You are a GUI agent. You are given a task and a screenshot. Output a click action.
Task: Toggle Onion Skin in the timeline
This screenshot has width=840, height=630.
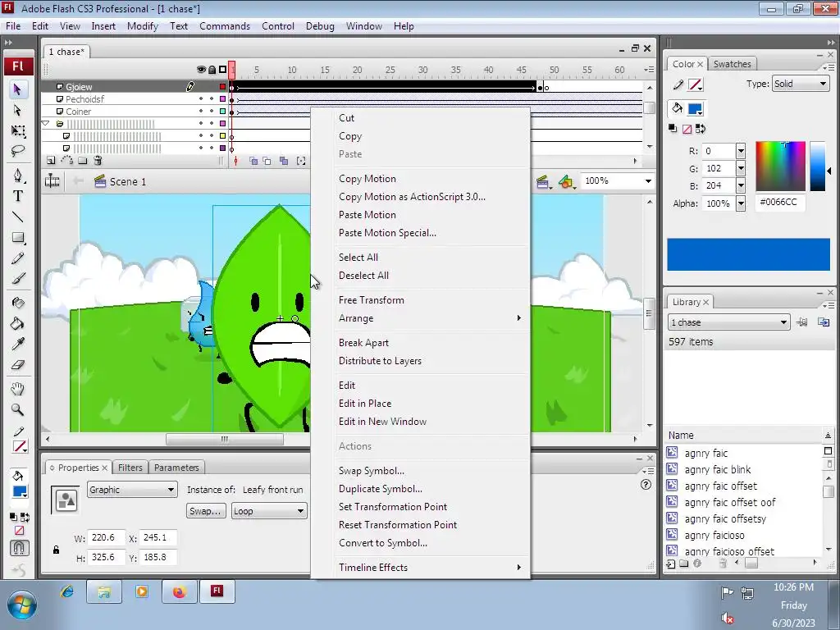point(253,161)
